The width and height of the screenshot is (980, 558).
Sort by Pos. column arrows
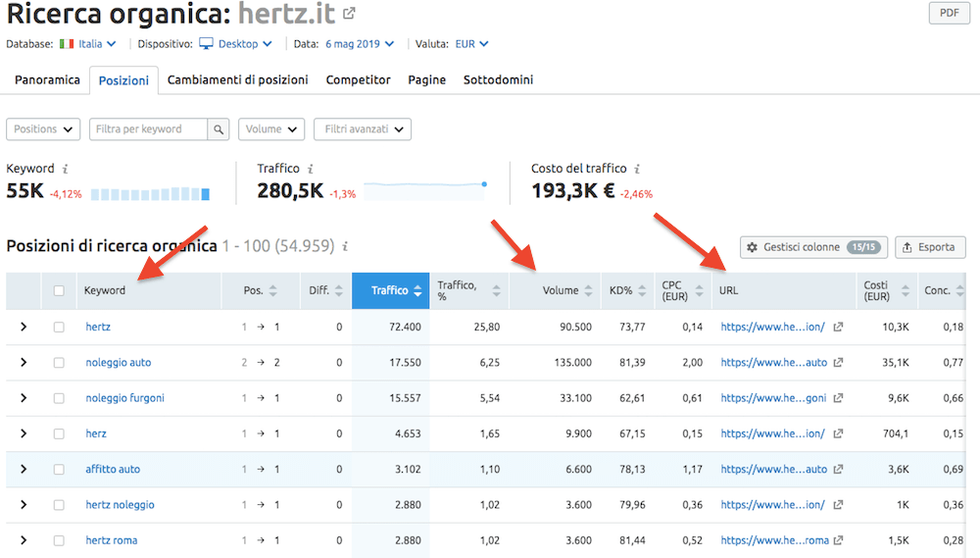272,291
